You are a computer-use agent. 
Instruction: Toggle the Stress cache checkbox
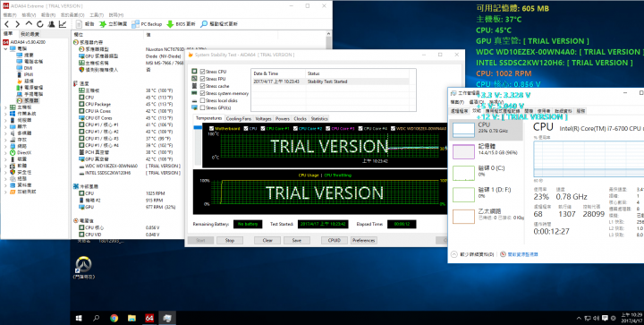202,86
